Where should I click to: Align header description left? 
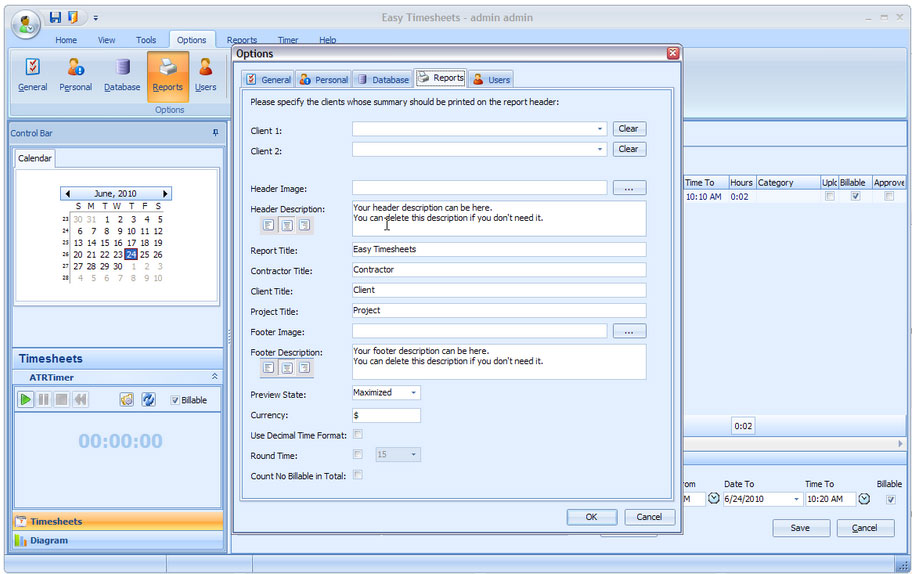(269, 225)
